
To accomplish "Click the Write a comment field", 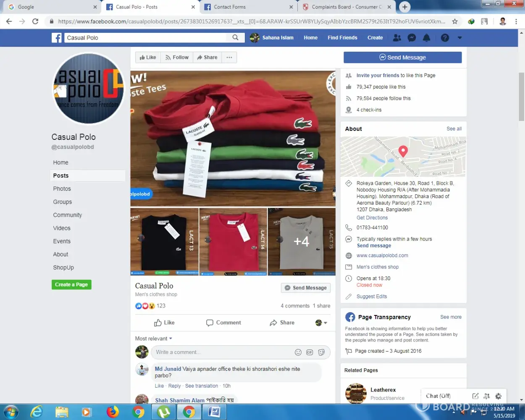I will tap(223, 352).
